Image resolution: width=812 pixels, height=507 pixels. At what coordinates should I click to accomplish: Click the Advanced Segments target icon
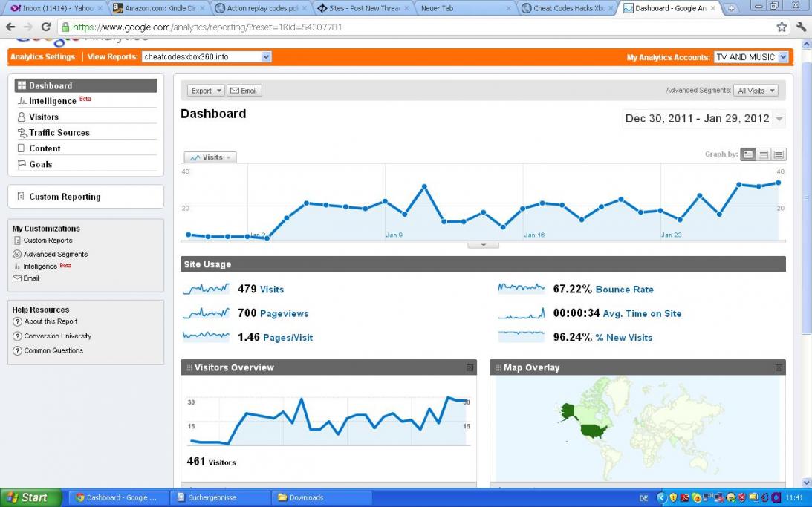pos(17,254)
